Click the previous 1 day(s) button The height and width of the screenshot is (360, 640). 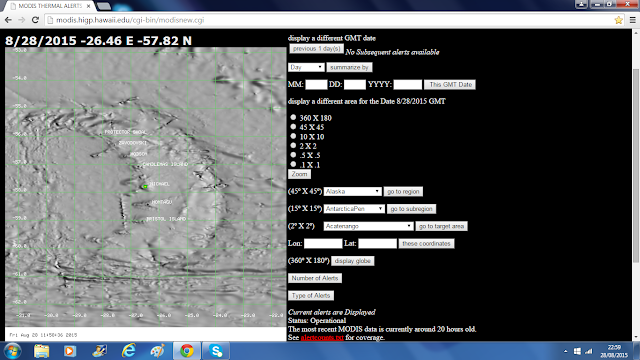click(x=316, y=49)
